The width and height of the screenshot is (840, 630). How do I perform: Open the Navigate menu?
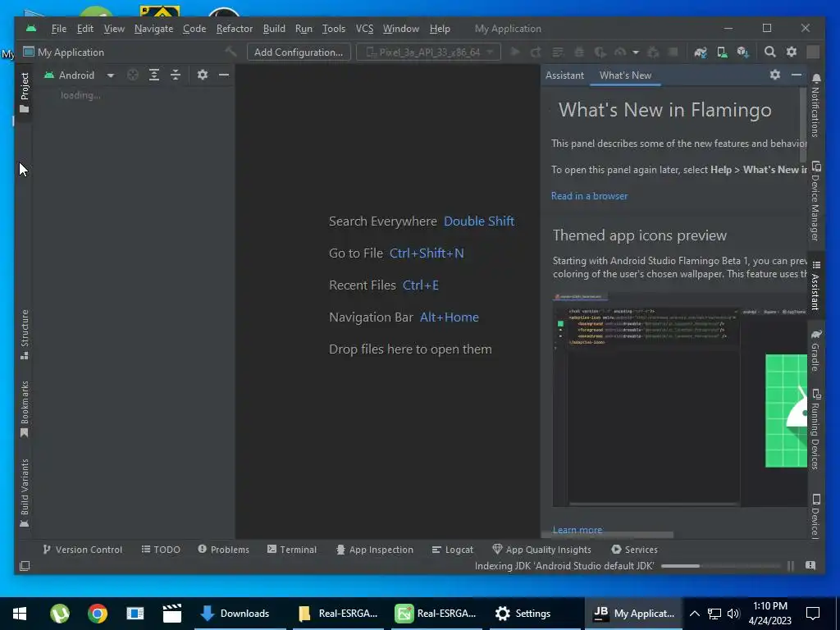pos(153,29)
